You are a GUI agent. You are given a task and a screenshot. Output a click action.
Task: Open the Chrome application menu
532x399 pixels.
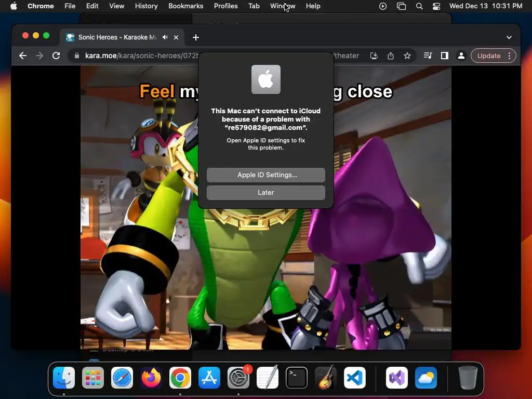[41, 6]
